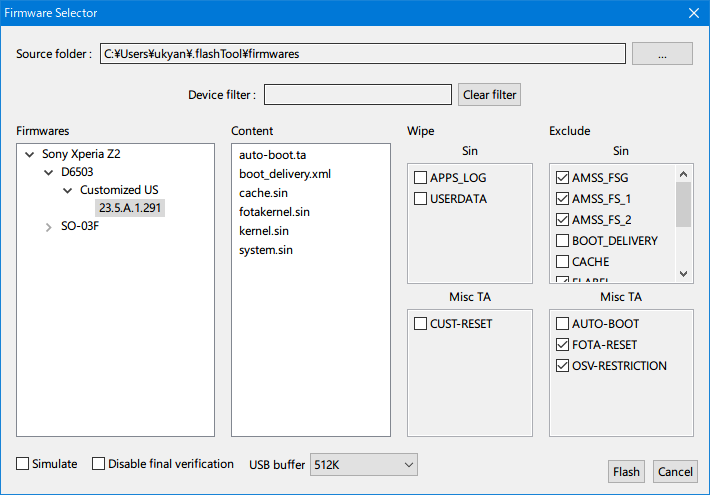Collapse the Sony Xperia Z2 tree node
Screen dimensions: 710x495
[x=30, y=154]
